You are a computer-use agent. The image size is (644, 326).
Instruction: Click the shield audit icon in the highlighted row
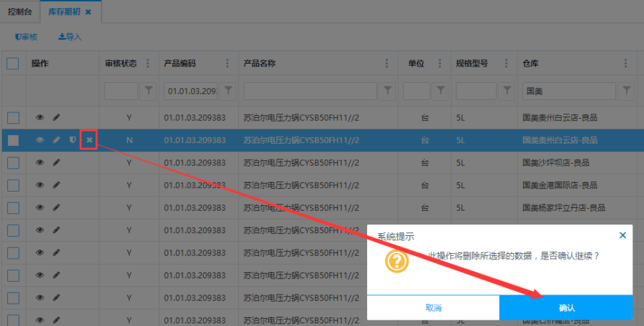(72, 140)
